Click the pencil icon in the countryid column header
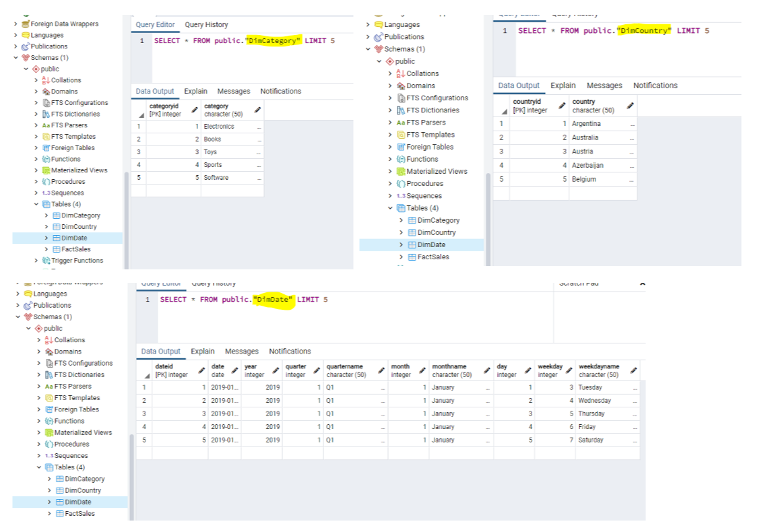Image resolution: width=766 pixels, height=532 pixels. point(562,106)
